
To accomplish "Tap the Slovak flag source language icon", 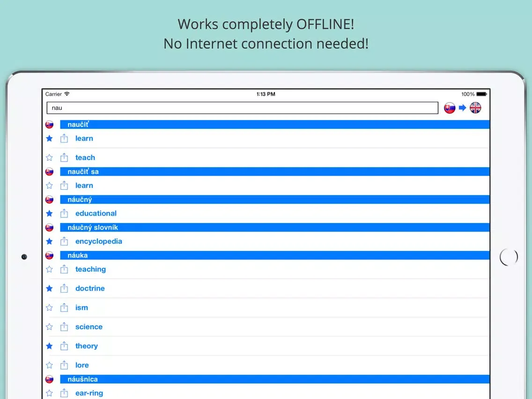I will [450, 108].
